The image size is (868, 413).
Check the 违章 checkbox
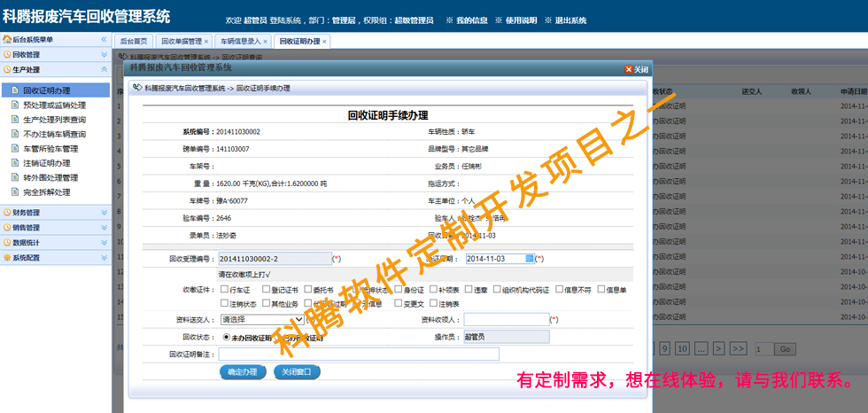468,289
